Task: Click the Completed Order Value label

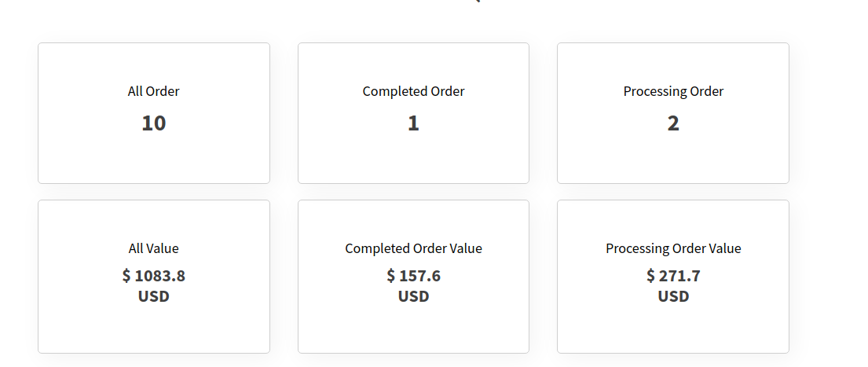Action: (x=413, y=248)
